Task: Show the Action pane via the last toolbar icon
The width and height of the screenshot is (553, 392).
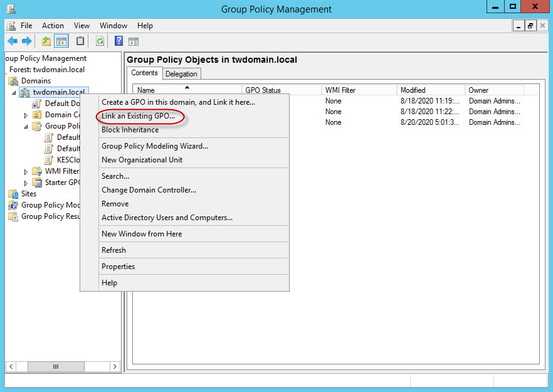Action: [134, 41]
